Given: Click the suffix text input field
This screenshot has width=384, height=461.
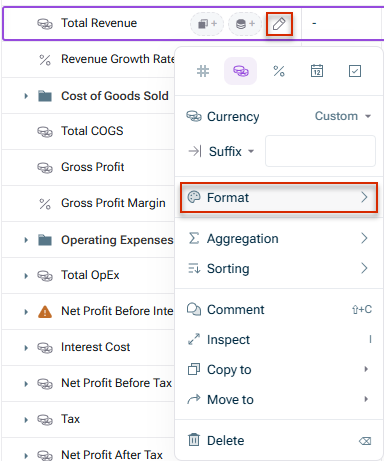Looking at the screenshot, I should 320,151.
